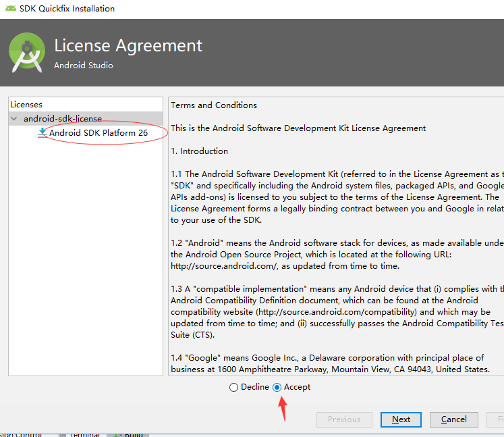Select the Decline radio button

click(233, 387)
